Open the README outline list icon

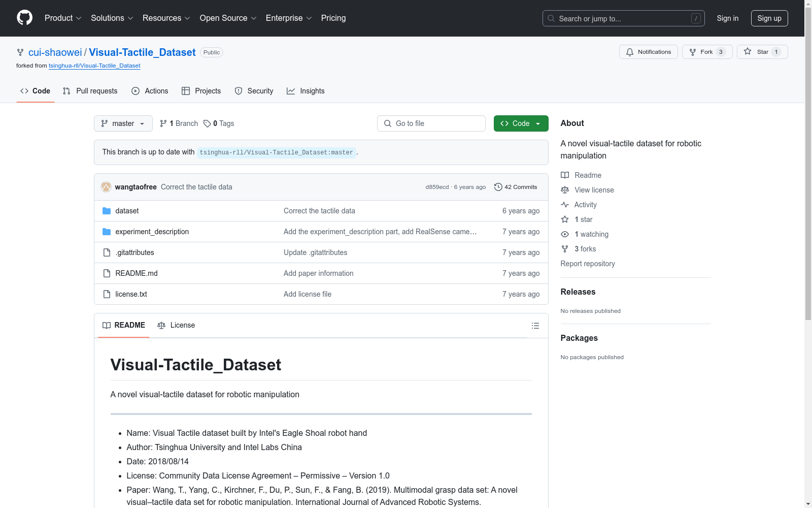(535, 326)
